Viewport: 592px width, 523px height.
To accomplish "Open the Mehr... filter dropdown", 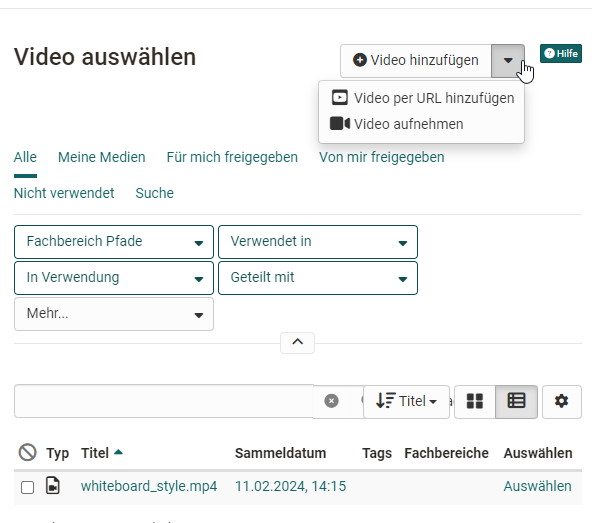I will [114, 314].
